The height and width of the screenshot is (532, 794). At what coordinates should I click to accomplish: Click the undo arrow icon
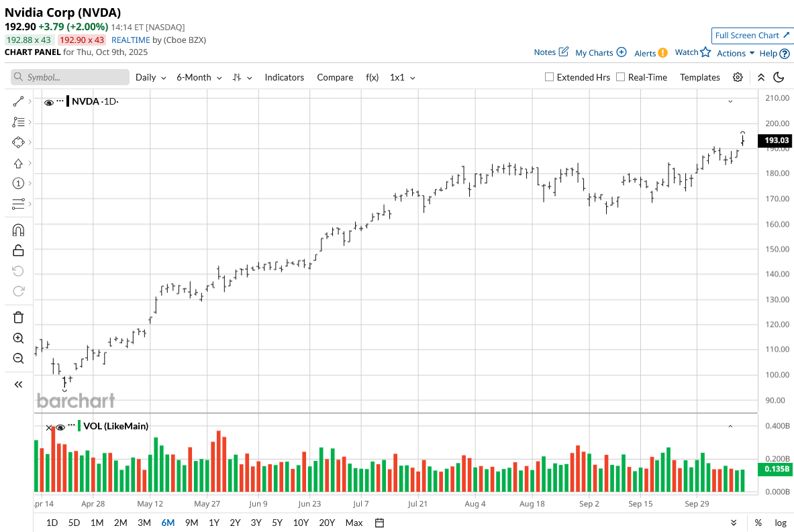[x=18, y=271]
